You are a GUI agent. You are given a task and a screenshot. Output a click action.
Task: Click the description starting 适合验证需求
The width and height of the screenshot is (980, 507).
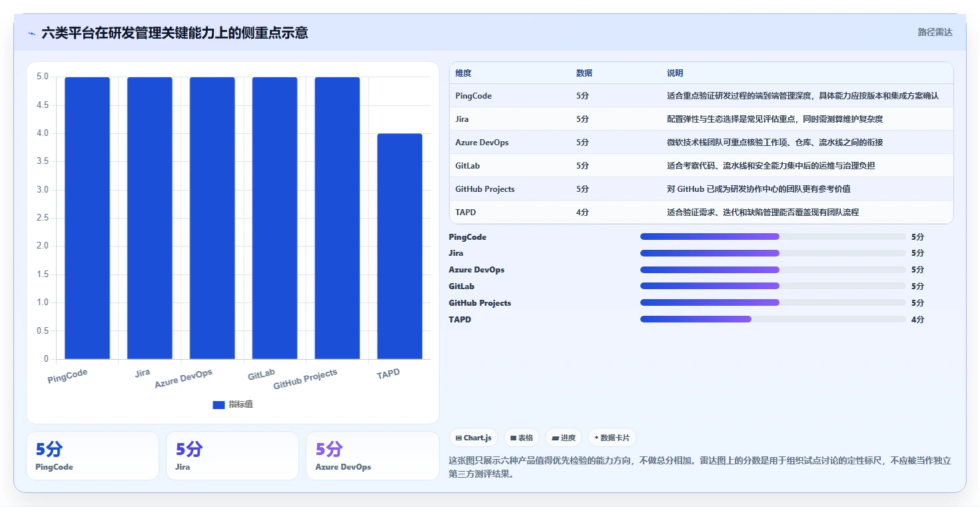(763, 213)
